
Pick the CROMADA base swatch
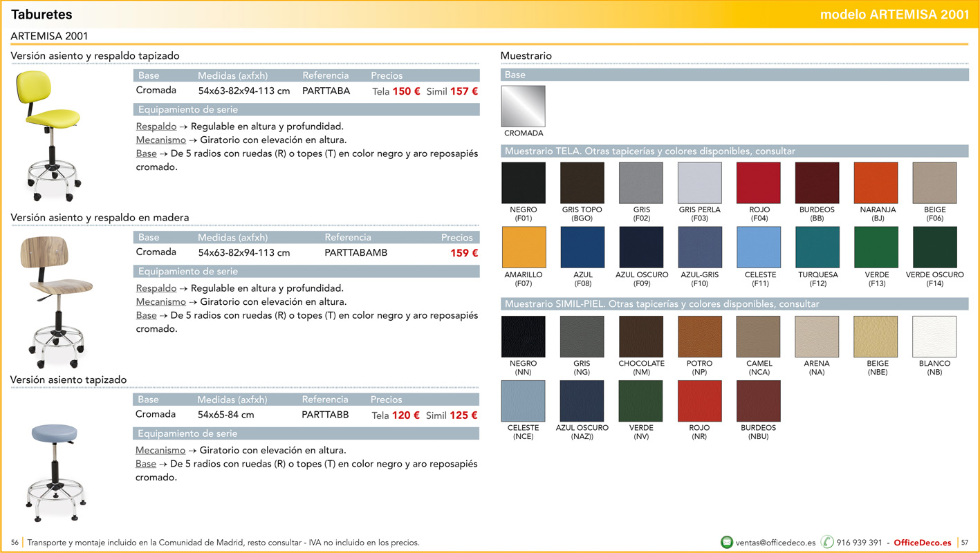(524, 106)
